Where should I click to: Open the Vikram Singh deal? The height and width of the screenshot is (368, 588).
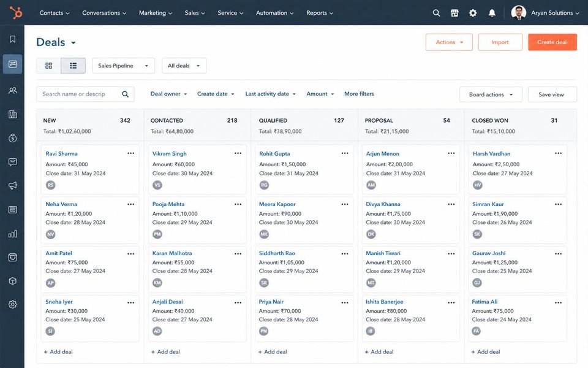point(169,153)
